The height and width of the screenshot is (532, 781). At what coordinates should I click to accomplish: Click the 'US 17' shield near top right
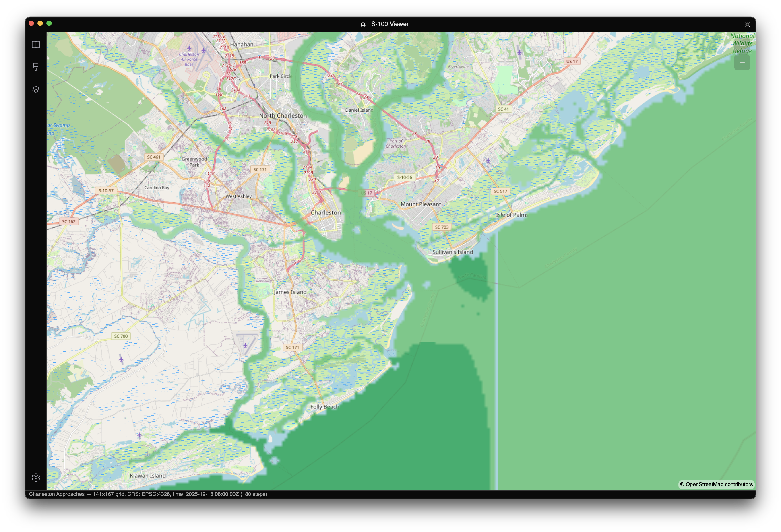click(572, 62)
